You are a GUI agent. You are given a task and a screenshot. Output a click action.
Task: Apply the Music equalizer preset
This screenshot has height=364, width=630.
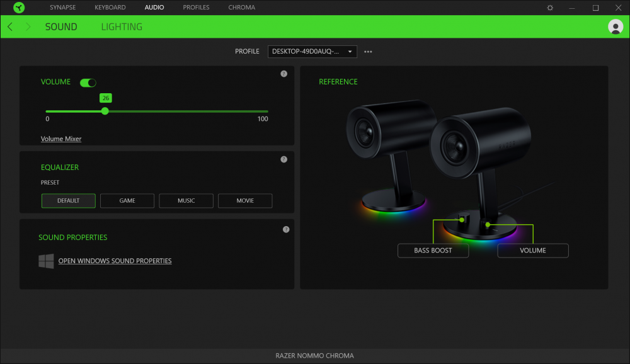(x=186, y=200)
